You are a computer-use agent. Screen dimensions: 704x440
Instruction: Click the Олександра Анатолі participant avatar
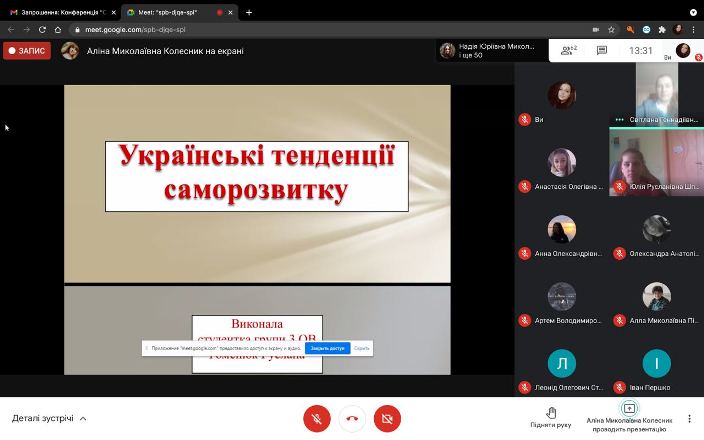coord(656,229)
